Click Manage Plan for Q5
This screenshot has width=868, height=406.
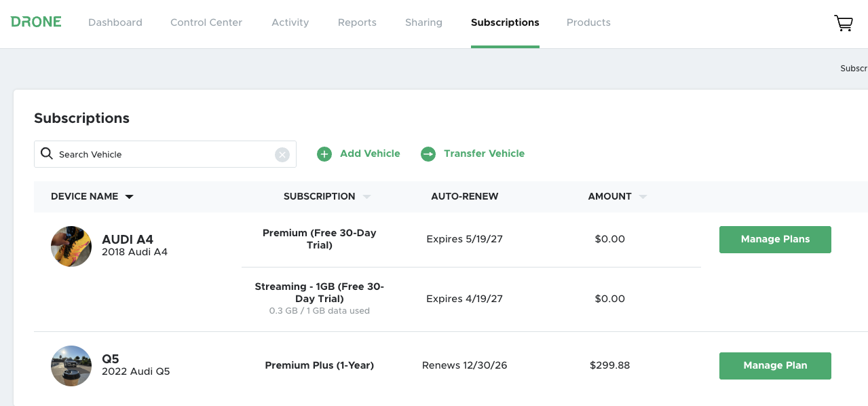[775, 366]
